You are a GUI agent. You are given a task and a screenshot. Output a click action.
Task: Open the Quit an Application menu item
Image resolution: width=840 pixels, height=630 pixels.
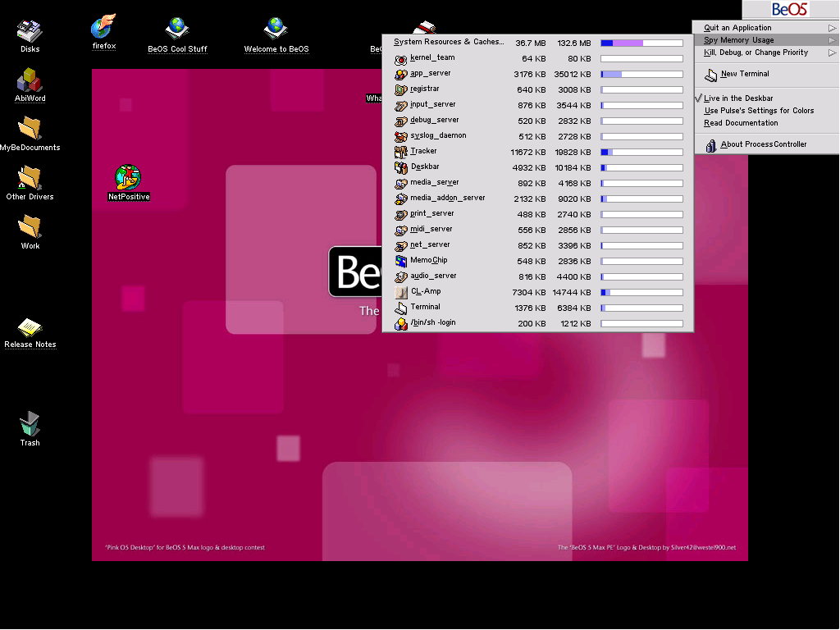(767, 28)
